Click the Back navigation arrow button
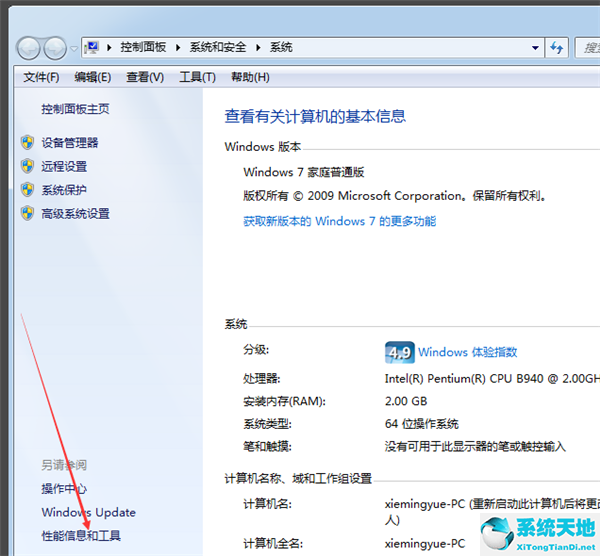 pos(28,48)
